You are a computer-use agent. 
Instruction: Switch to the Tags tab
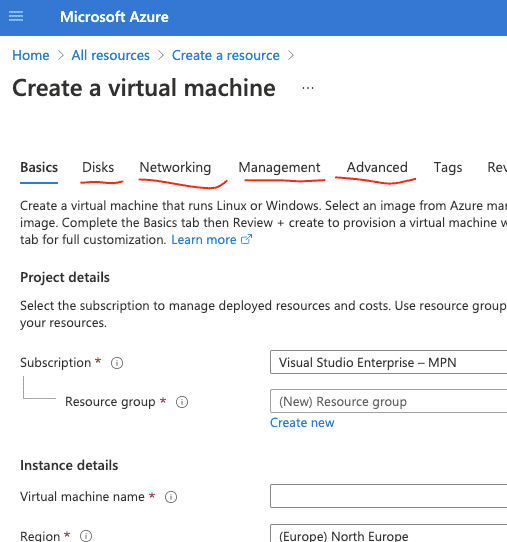(448, 168)
